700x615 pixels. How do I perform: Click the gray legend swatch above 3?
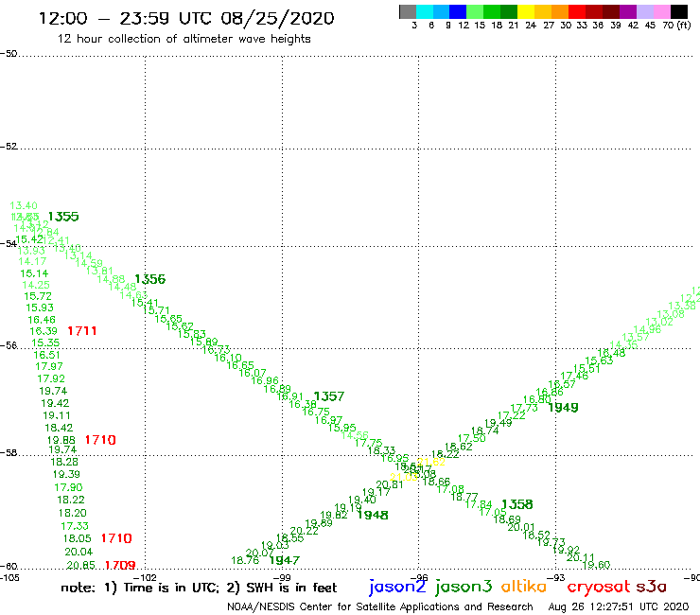point(408,11)
